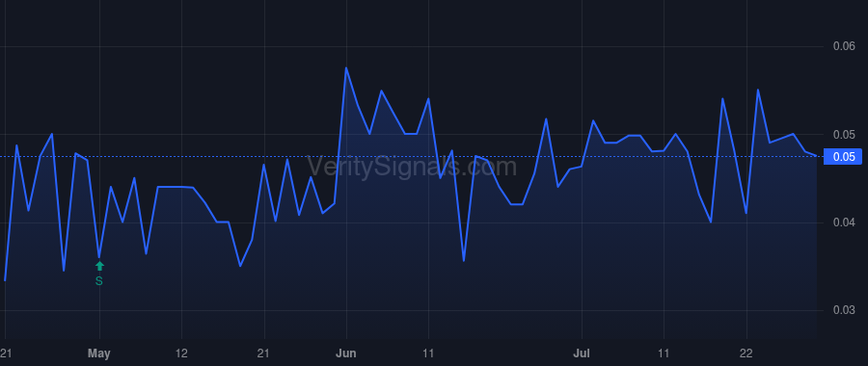
Task: Click the 0.06 price axis label
Action: click(844, 46)
